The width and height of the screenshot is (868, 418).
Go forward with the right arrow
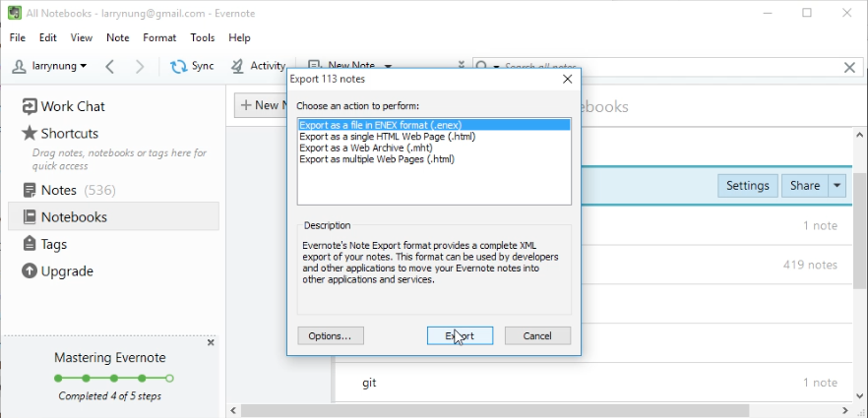140,67
